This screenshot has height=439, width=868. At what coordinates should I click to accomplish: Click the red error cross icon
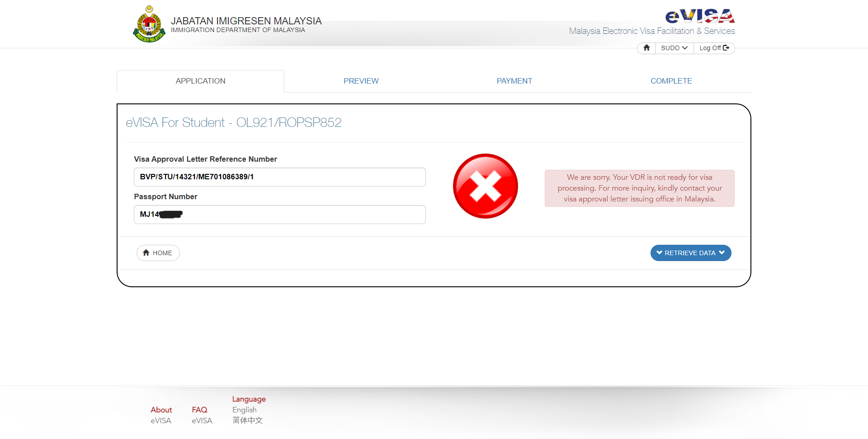[485, 186]
